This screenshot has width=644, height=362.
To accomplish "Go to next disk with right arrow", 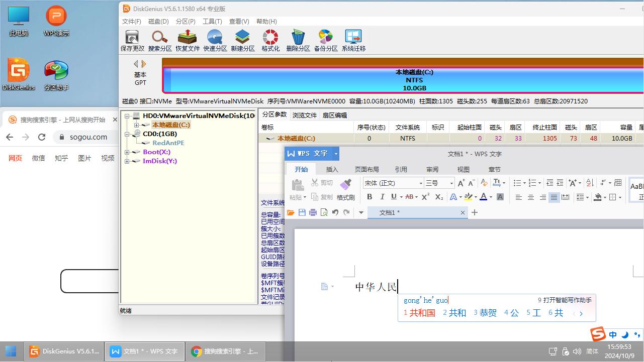I will [x=144, y=64].
